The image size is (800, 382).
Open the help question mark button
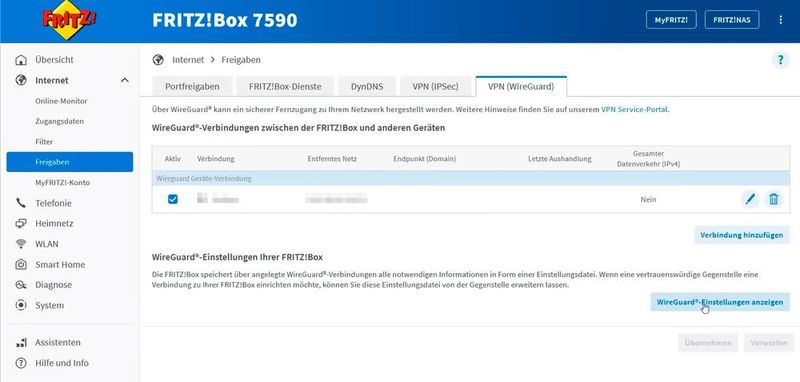point(780,60)
